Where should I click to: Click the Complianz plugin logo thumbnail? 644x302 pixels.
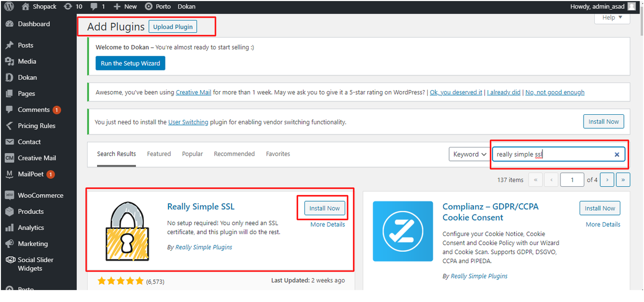tap(403, 231)
